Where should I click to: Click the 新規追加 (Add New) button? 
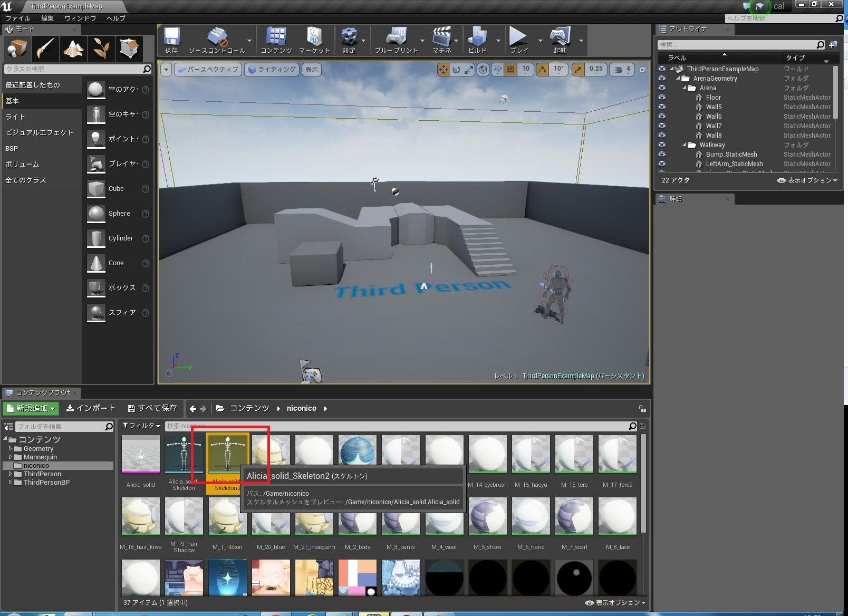[x=32, y=408]
